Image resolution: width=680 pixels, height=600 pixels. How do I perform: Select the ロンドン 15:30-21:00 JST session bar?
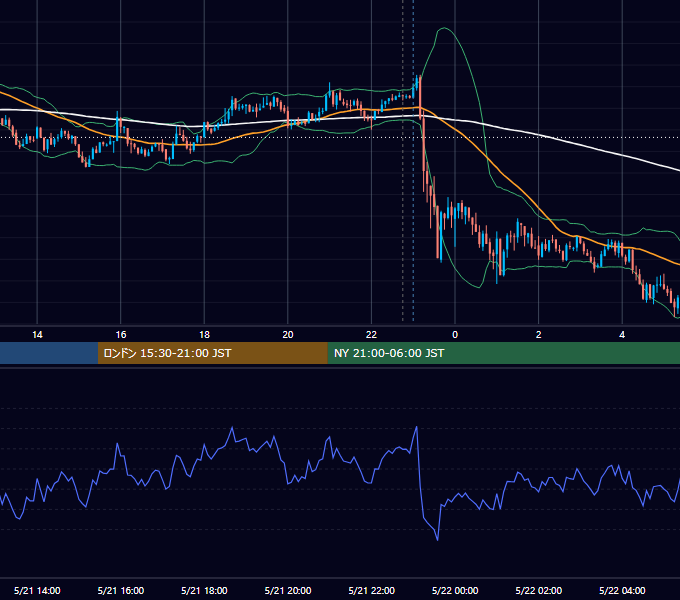[x=212, y=353]
